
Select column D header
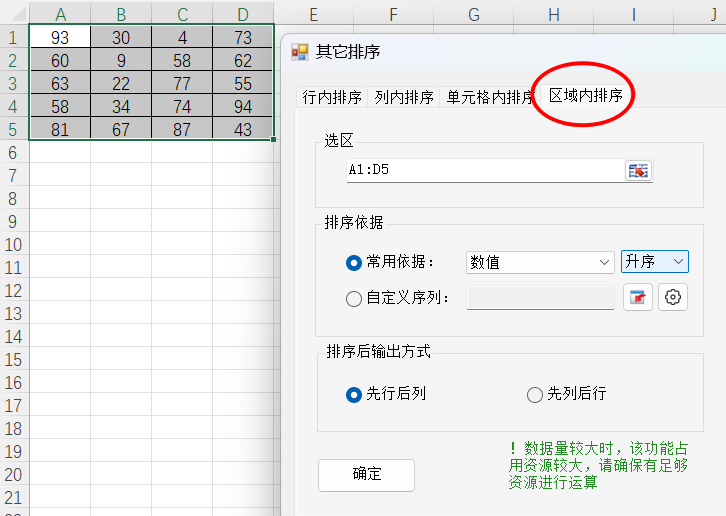243,14
